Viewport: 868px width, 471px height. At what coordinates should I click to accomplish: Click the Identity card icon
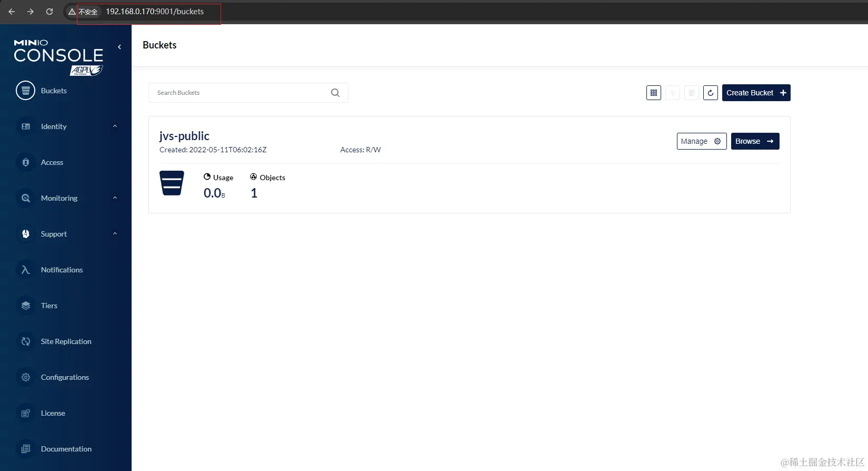point(25,126)
